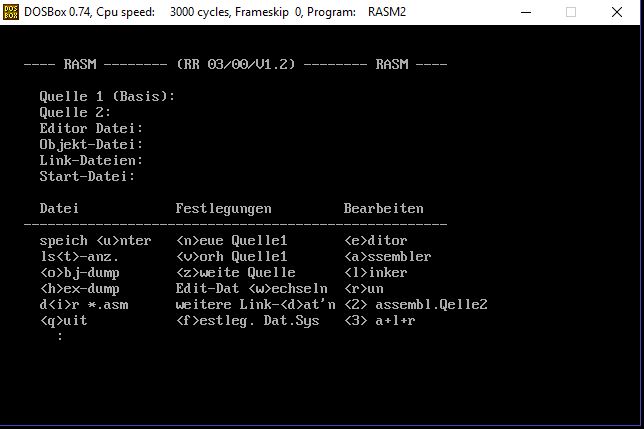The image size is (644, 429).
Task: Click '<f>estleg. Dat.Sys' entry
Action: point(247,321)
